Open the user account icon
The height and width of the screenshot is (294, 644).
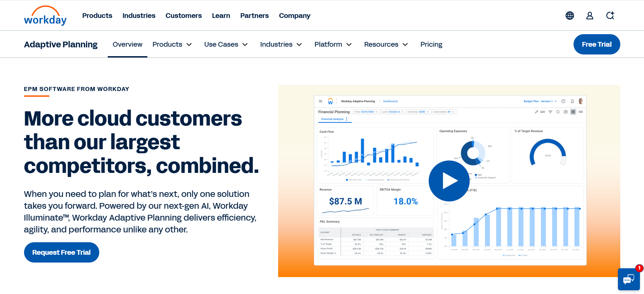coord(590,16)
